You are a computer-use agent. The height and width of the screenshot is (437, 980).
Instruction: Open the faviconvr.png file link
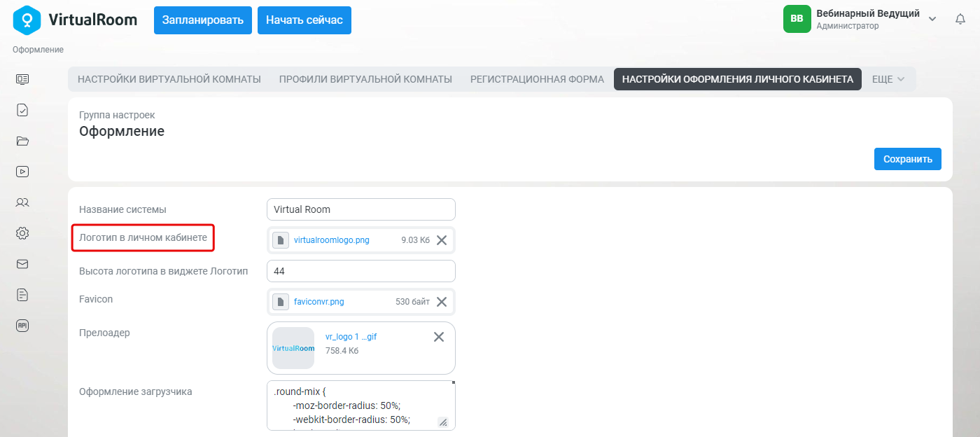(x=319, y=302)
